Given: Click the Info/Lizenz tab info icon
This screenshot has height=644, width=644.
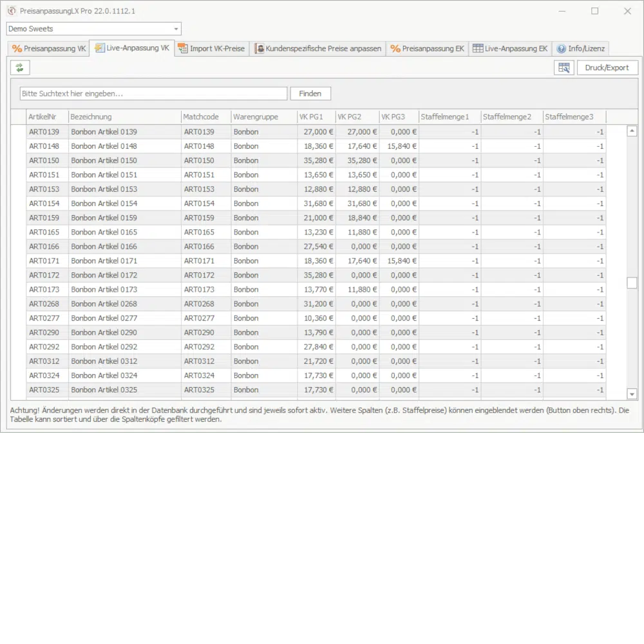Looking at the screenshot, I should click(561, 48).
